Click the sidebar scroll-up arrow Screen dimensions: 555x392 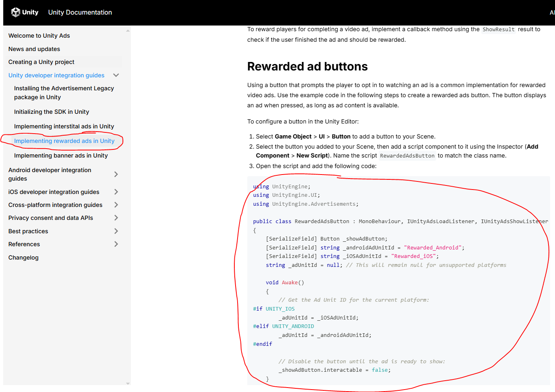coord(128,31)
